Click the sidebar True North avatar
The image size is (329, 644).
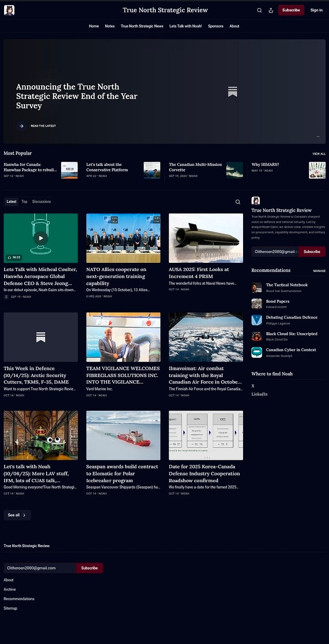click(255, 201)
